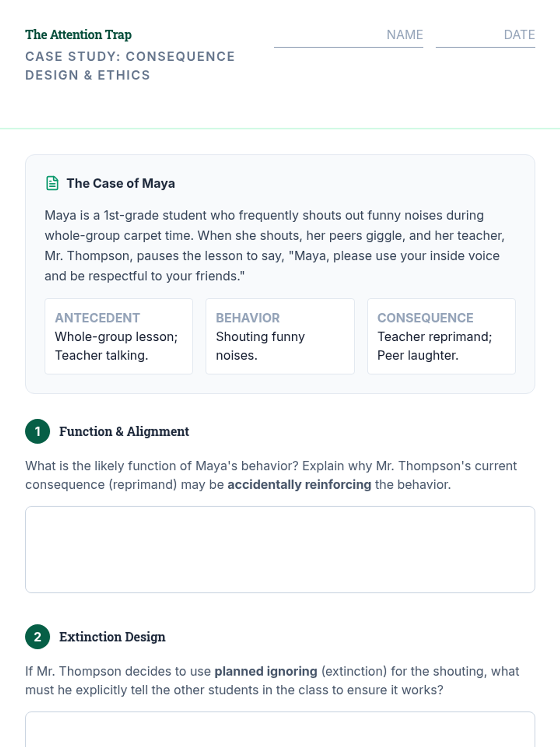Click the green number 1 badge
The image size is (560, 747).
(x=37, y=431)
